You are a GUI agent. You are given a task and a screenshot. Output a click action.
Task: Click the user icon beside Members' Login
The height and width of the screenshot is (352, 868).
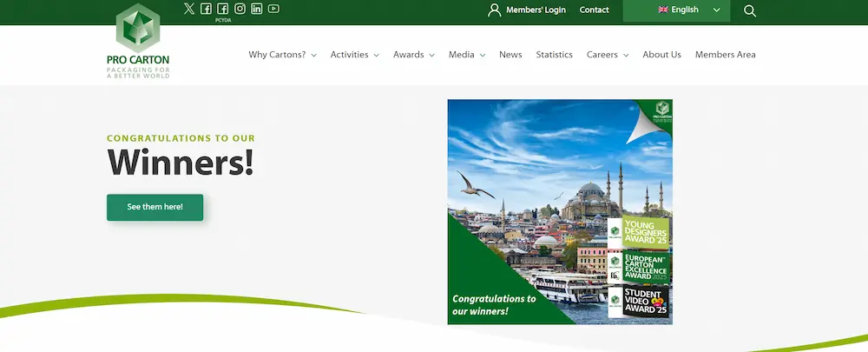(x=495, y=10)
